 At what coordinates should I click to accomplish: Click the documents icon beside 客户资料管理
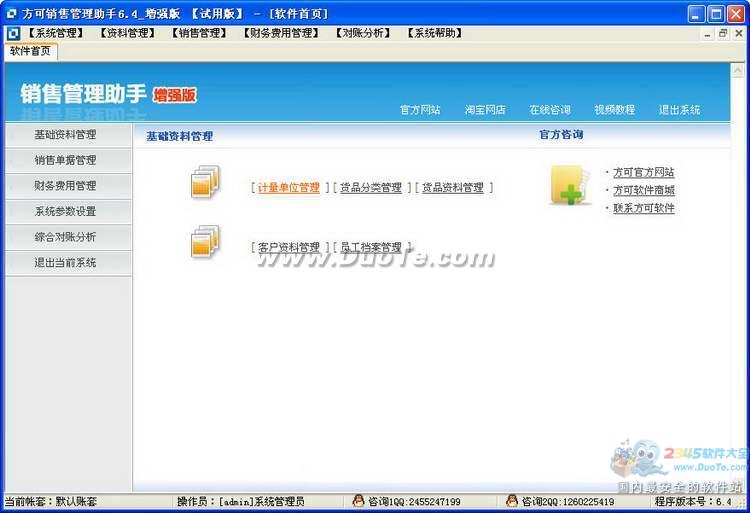(x=205, y=241)
